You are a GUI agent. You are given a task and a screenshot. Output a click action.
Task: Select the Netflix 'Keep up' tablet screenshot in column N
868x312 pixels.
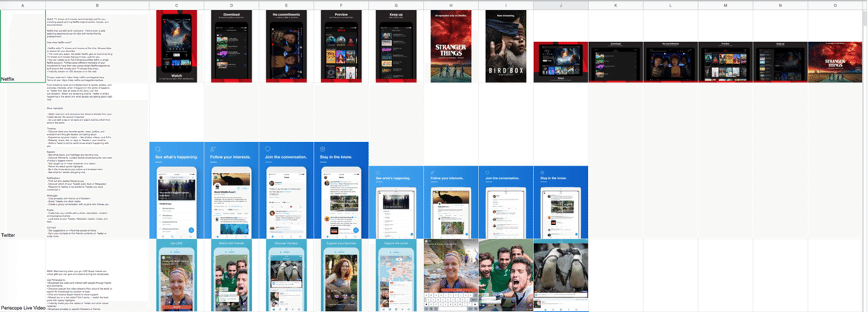780,62
